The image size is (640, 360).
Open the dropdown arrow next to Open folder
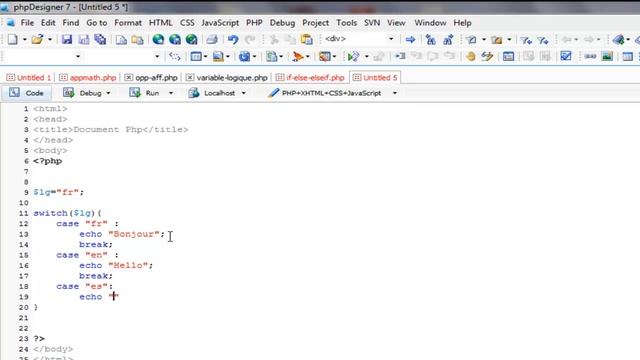(x=50, y=40)
